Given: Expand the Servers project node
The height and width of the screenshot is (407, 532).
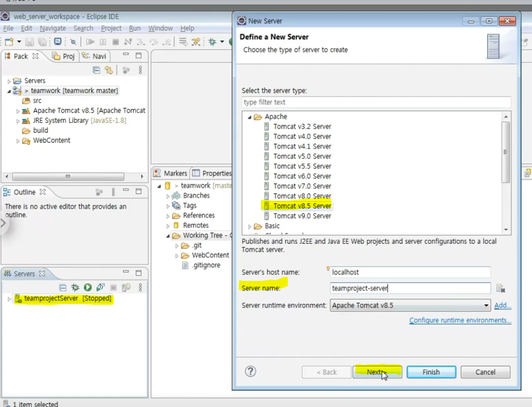Looking at the screenshot, I should (9, 81).
